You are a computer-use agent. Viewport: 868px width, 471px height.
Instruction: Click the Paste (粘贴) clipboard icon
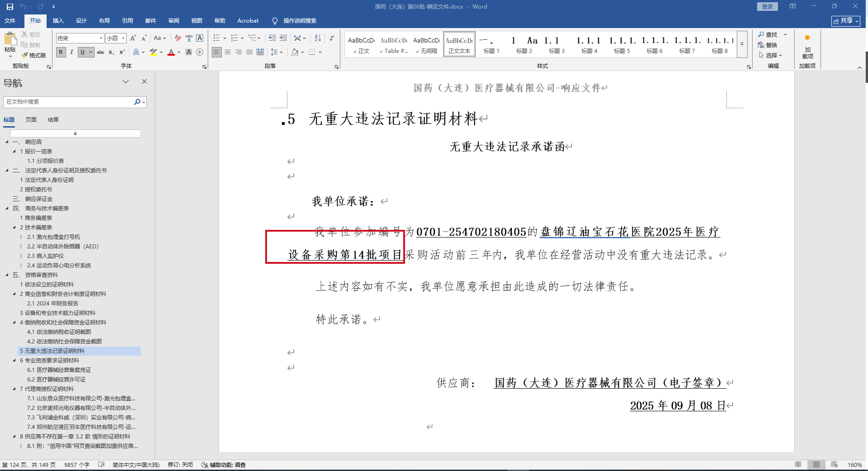click(10, 40)
